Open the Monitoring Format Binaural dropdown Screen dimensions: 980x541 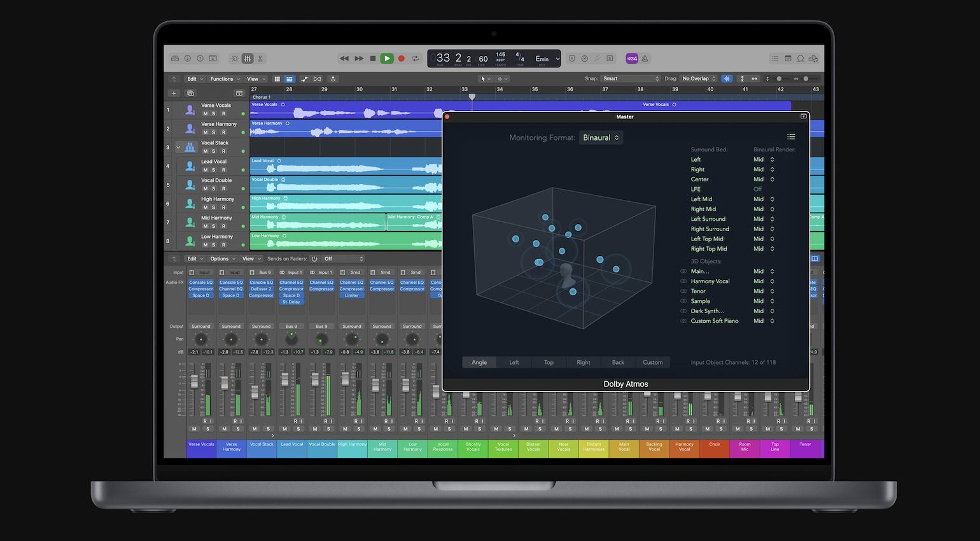click(601, 137)
